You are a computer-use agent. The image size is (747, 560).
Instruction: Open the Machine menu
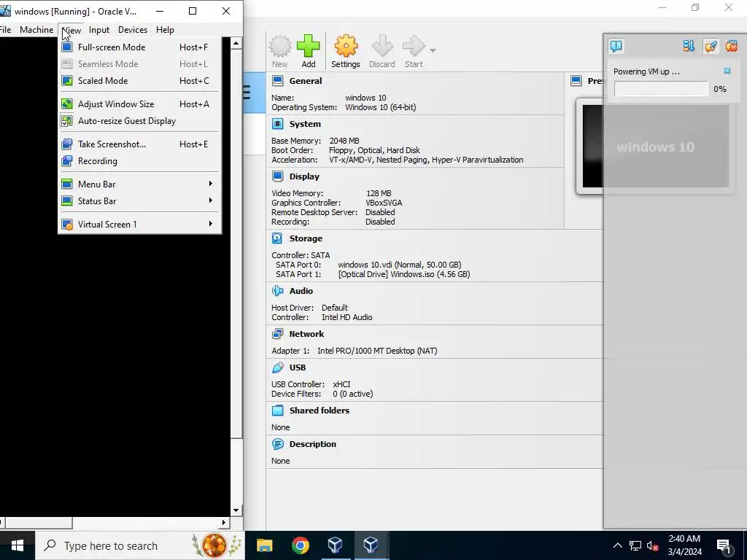click(36, 29)
